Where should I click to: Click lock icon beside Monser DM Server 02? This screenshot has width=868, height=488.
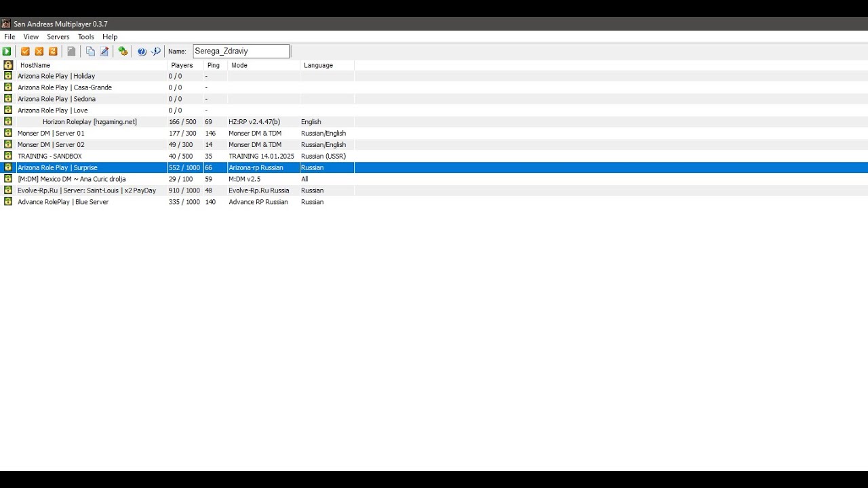[x=8, y=144]
